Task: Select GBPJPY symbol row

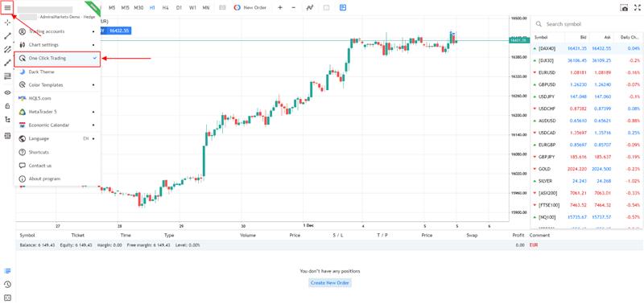Action: tap(588, 157)
